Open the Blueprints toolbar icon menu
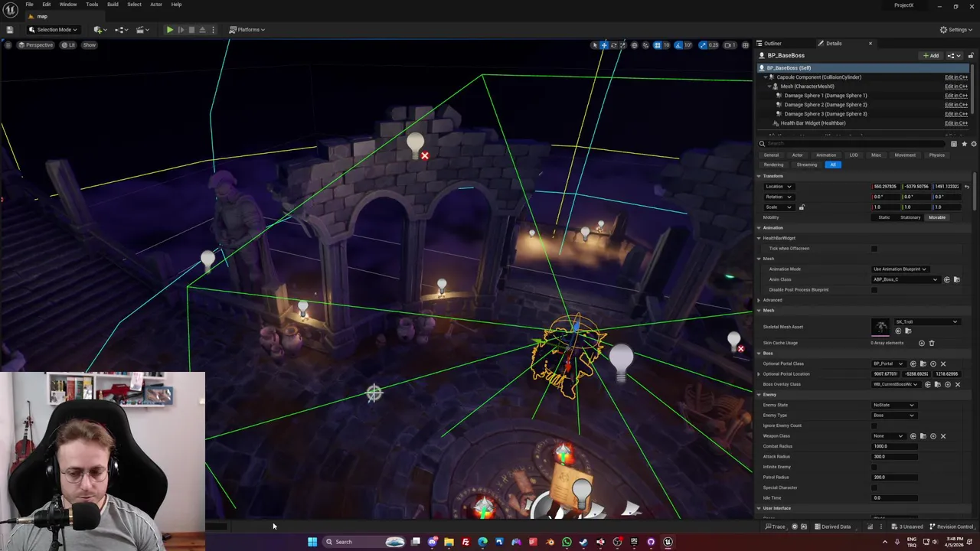Viewport: 980px width, 551px height. [120, 29]
